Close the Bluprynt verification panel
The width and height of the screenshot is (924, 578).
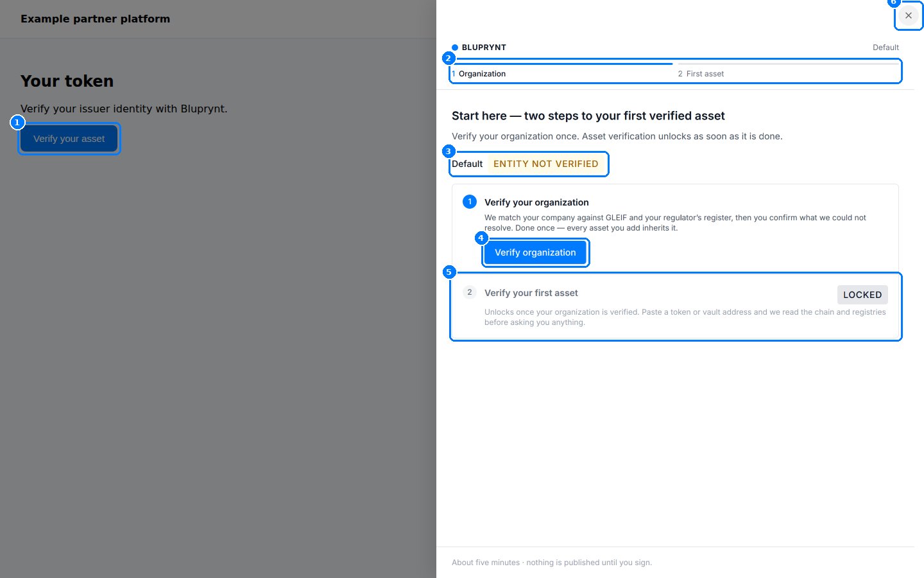(x=908, y=15)
